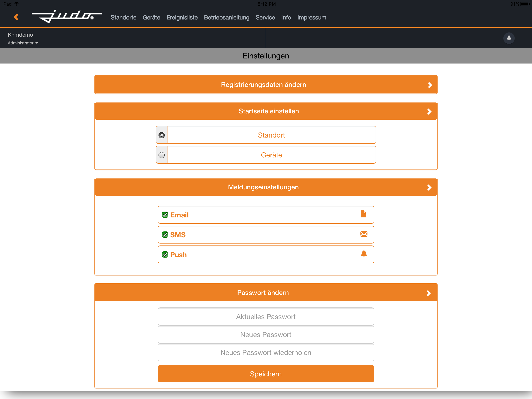
Task: Select the Geräte start page radio button
Action: pyautogui.click(x=162, y=155)
